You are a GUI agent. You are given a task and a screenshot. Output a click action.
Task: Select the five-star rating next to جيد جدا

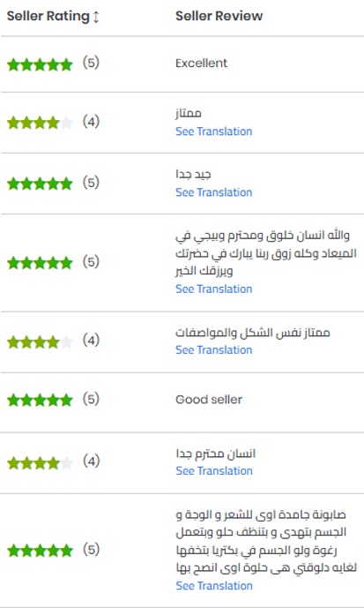pos(40,184)
